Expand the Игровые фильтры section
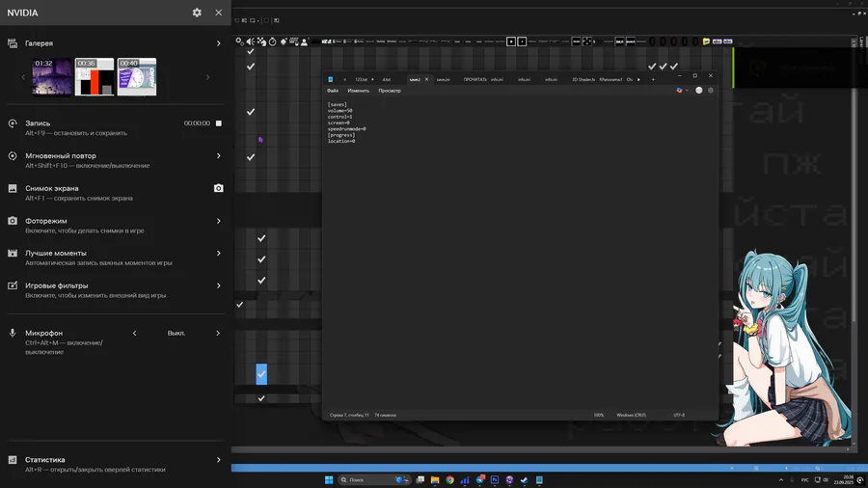868x488 pixels. [218, 285]
